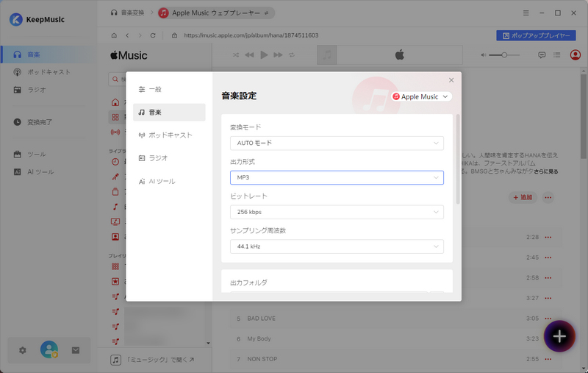Click the now playing album art thumbnail
This screenshot has width=588, height=373.
tap(326, 55)
